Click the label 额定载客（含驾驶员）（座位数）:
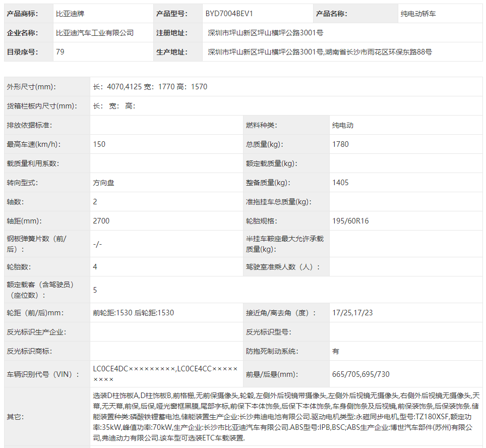 click(40, 290)
